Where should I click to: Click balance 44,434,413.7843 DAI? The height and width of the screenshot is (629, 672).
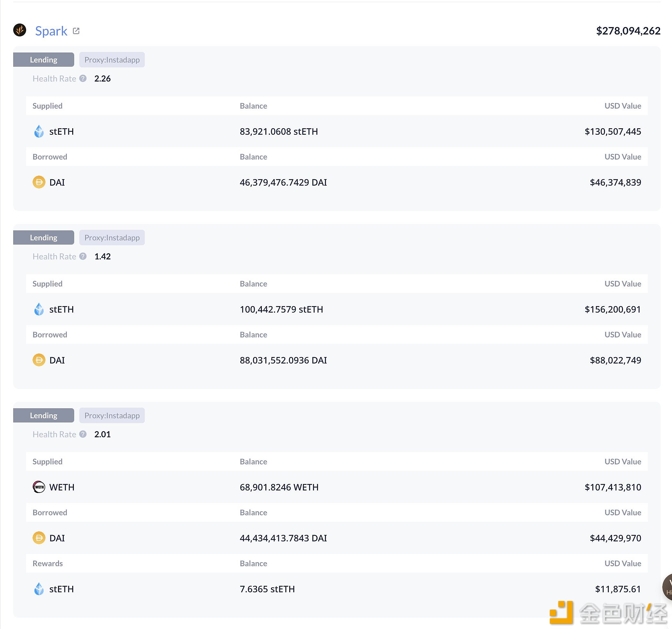coord(283,538)
